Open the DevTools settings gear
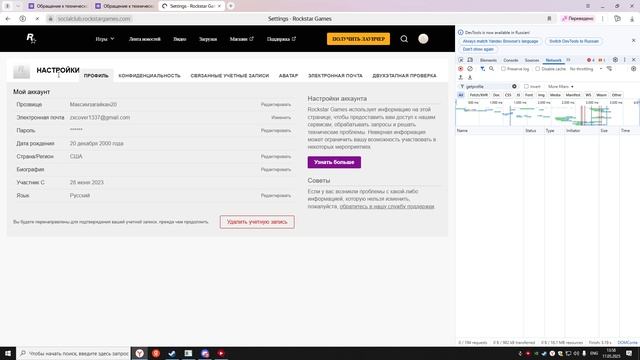 tap(615, 60)
